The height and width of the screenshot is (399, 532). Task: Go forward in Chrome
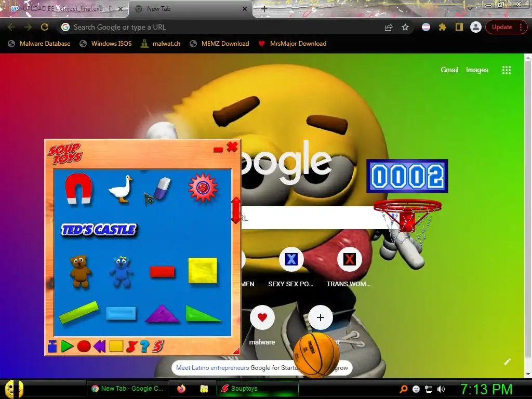28,27
